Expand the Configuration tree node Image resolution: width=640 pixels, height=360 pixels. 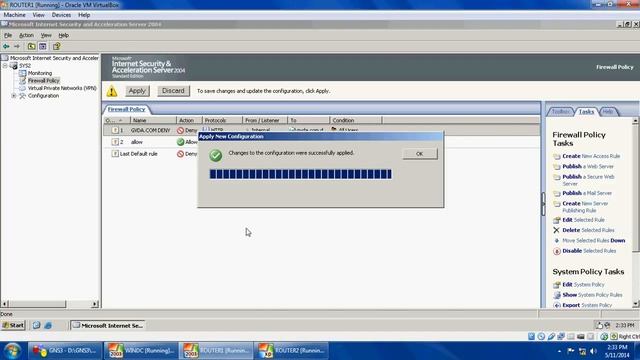point(14,96)
